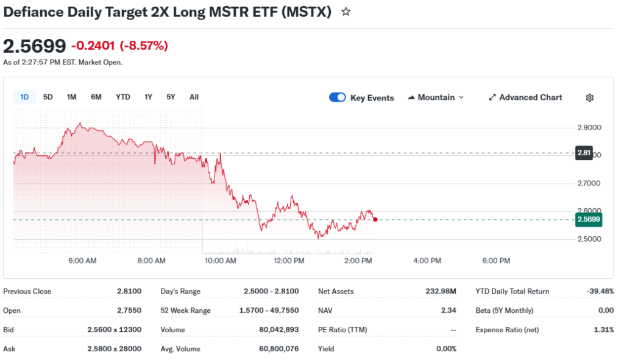Select the 1Y chart range
Viewport: 624px width, 364px height.
pyautogui.click(x=148, y=97)
